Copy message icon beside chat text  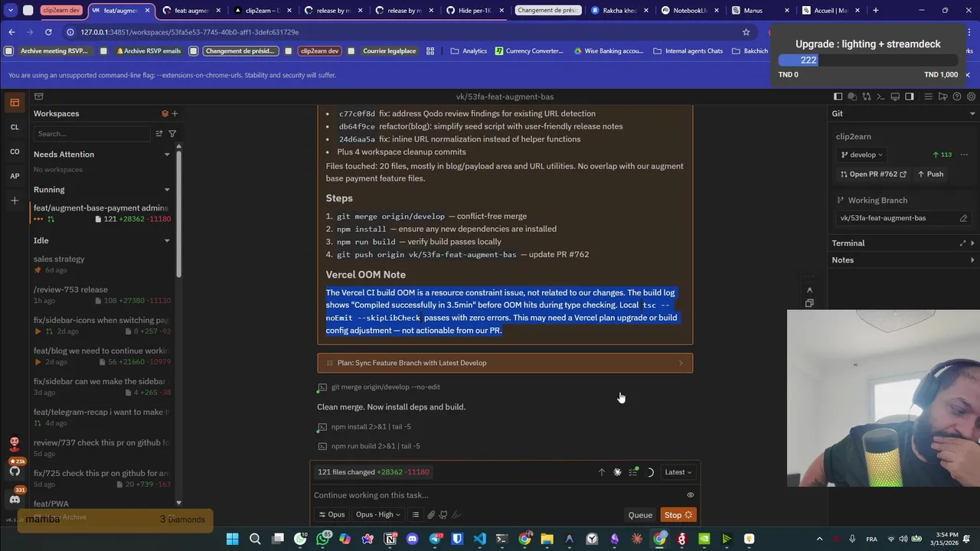(x=809, y=303)
